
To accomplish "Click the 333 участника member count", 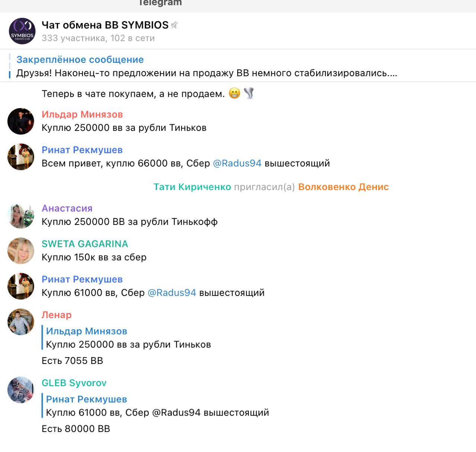I will coord(74,38).
